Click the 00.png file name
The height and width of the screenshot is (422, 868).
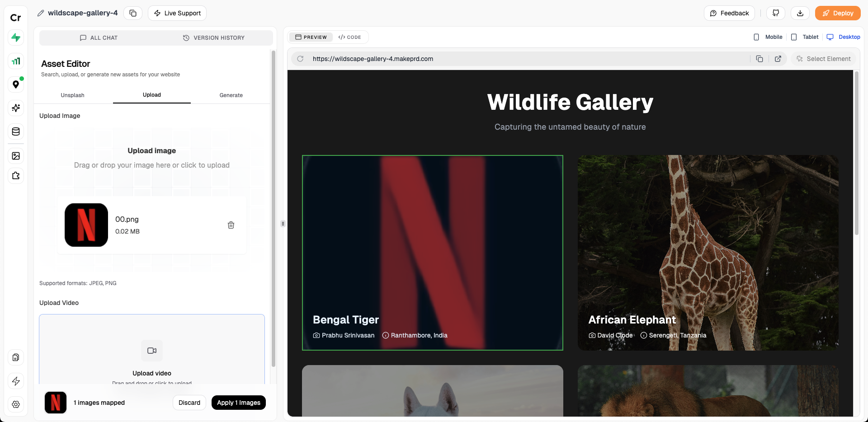pyautogui.click(x=127, y=219)
